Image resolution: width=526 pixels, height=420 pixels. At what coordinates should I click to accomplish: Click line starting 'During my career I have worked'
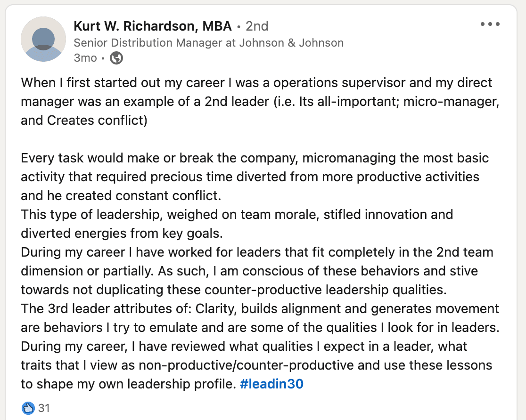(x=257, y=252)
